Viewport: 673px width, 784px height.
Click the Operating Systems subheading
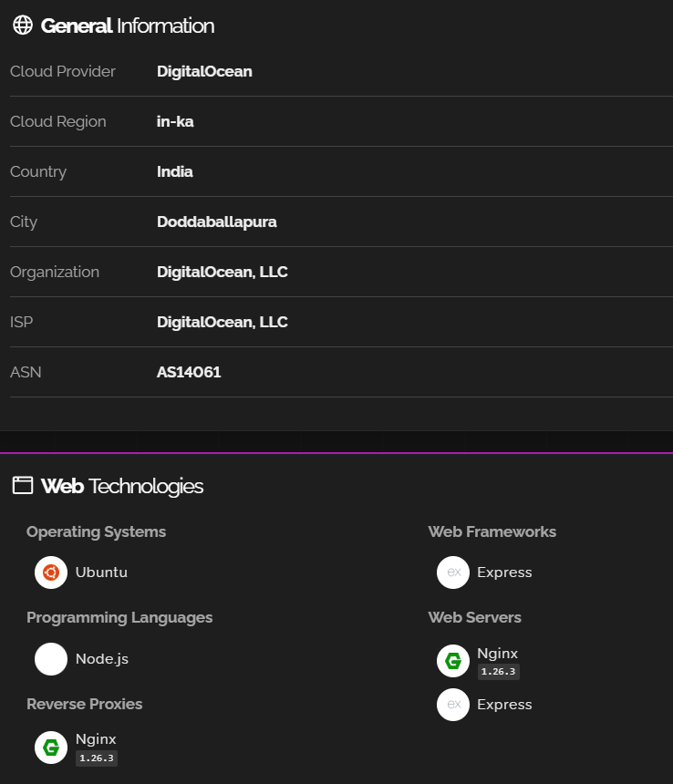(x=96, y=531)
